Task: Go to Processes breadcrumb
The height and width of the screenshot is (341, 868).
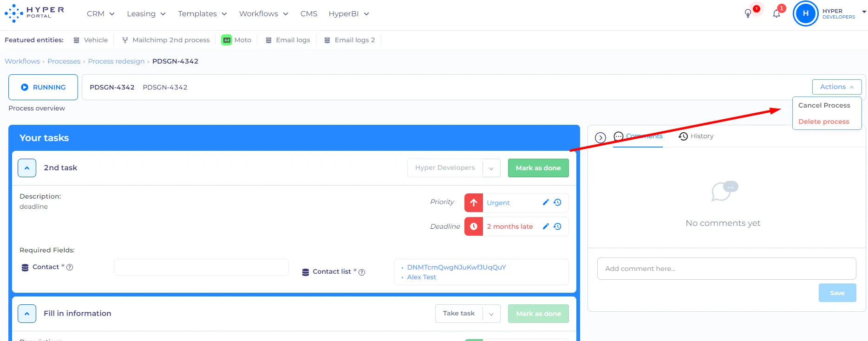Action: point(64,61)
